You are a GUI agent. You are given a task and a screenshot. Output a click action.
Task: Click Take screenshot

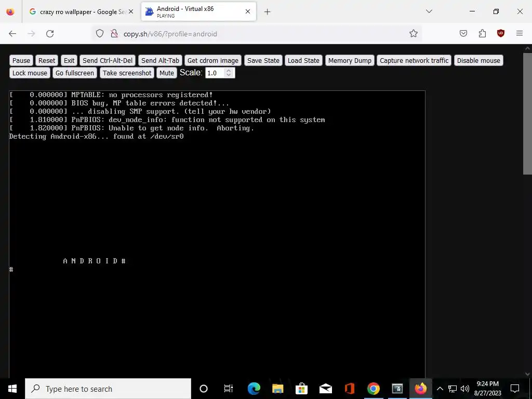[127, 73]
